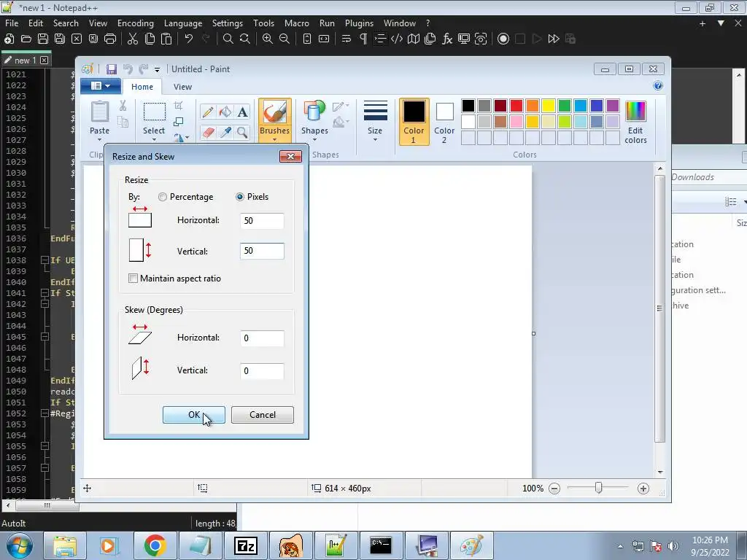This screenshot has width=747, height=560.
Task: Expand the Paste dropdown arrow
Action: point(99,139)
